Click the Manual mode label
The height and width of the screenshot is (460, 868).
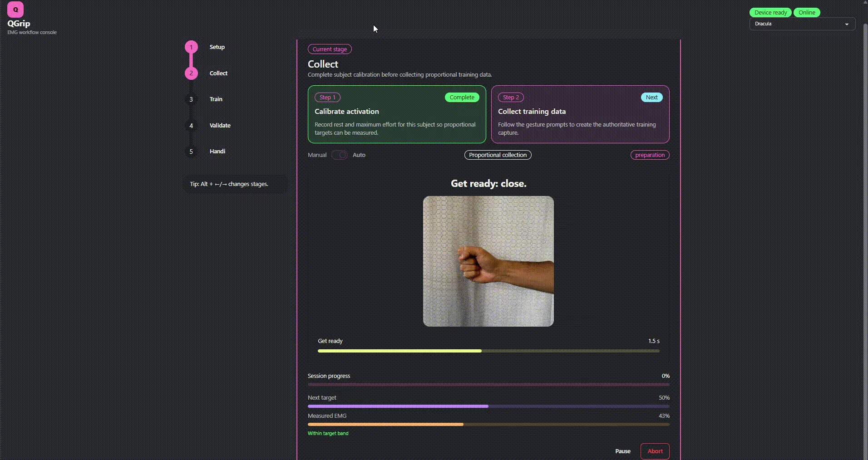tap(317, 155)
